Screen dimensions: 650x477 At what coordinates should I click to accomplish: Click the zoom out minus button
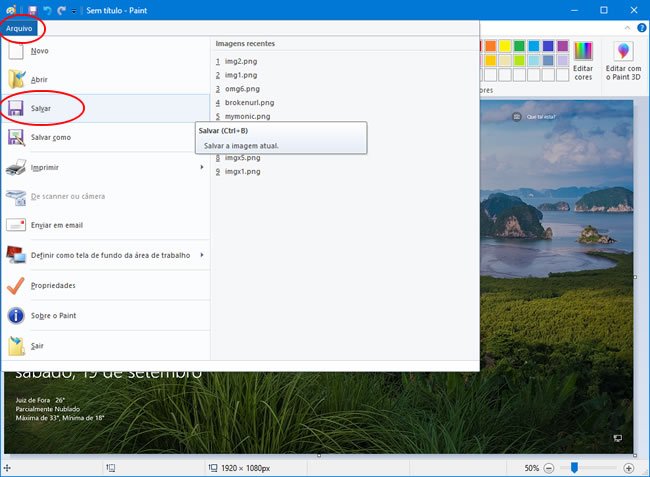[549, 468]
